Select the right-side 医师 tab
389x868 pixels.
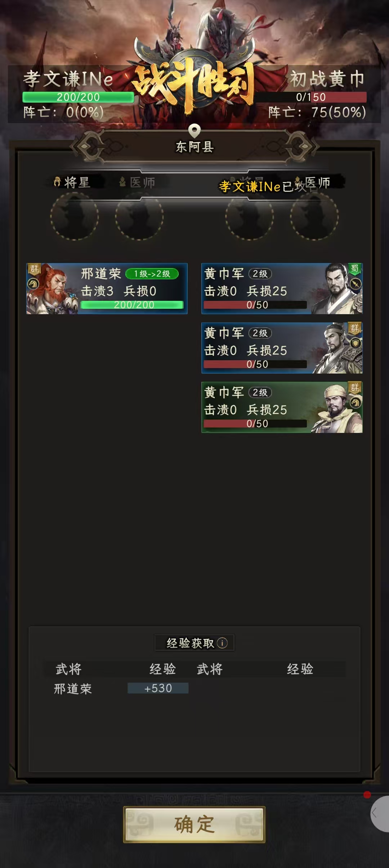point(312,182)
